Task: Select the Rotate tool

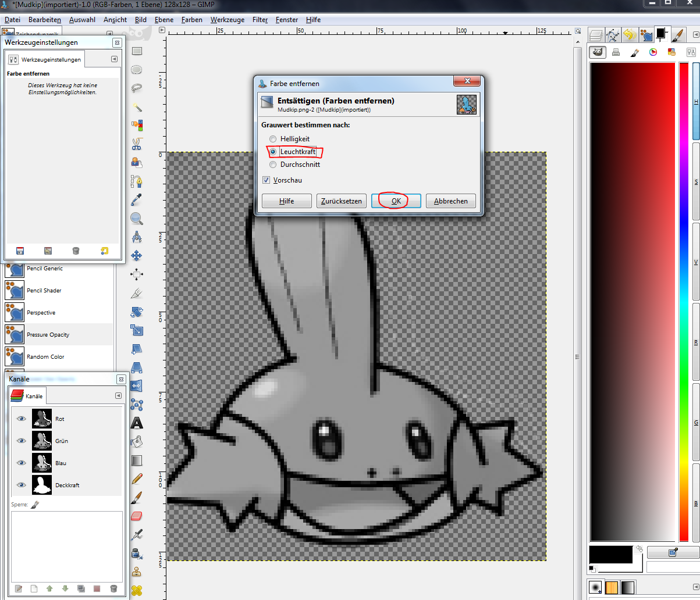Action: point(137,312)
